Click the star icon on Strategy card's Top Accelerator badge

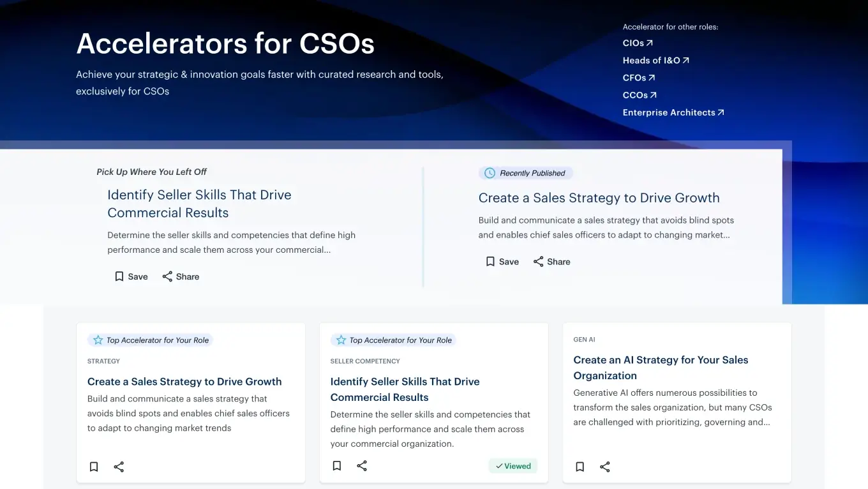point(98,340)
